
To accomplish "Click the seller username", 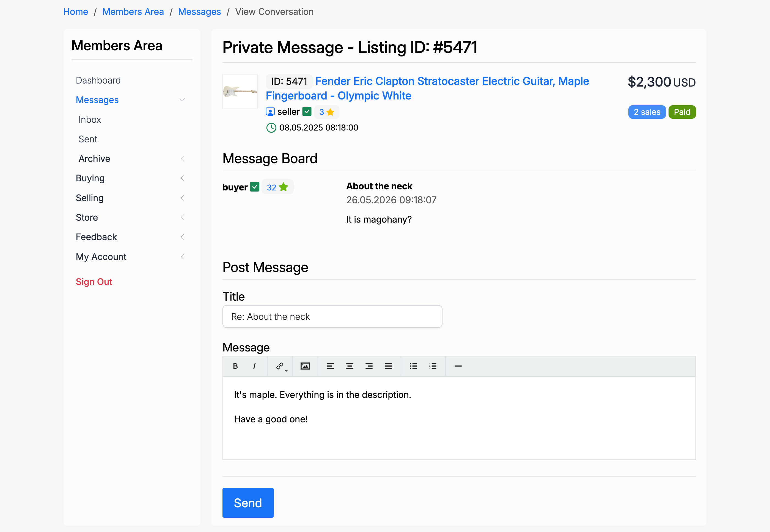I will (288, 112).
